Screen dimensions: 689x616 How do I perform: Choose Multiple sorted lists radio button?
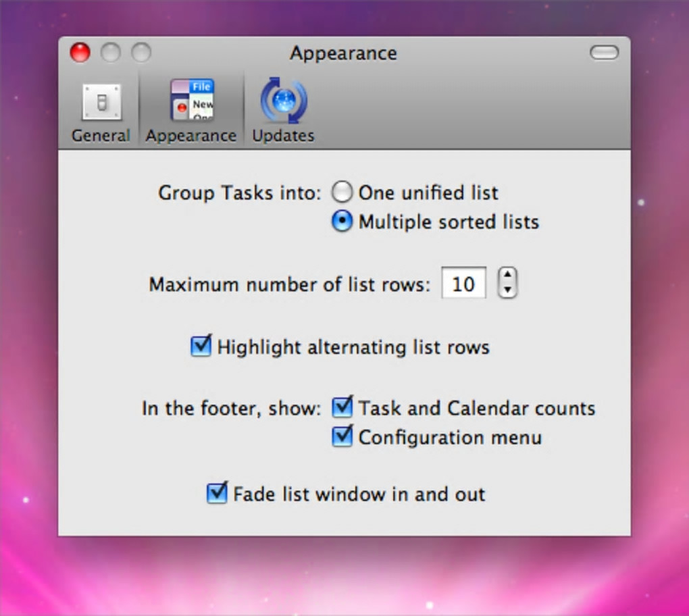click(x=342, y=221)
